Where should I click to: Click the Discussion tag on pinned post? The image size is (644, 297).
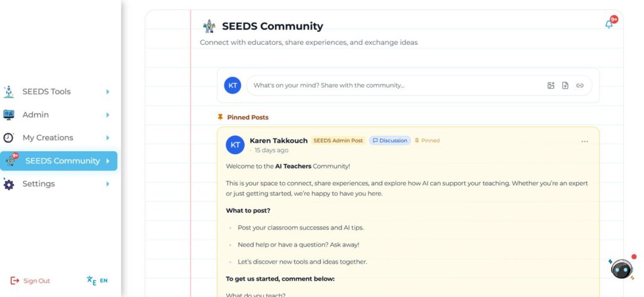(x=390, y=141)
